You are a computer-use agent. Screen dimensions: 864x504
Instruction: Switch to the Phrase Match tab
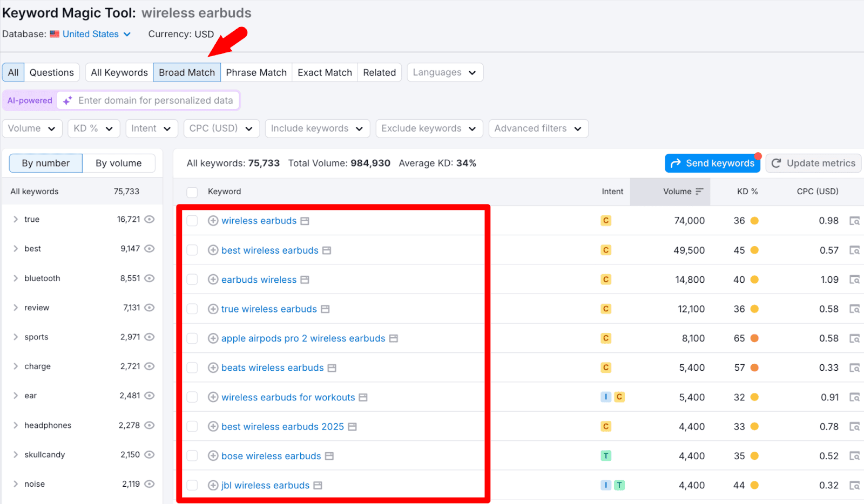pos(256,72)
